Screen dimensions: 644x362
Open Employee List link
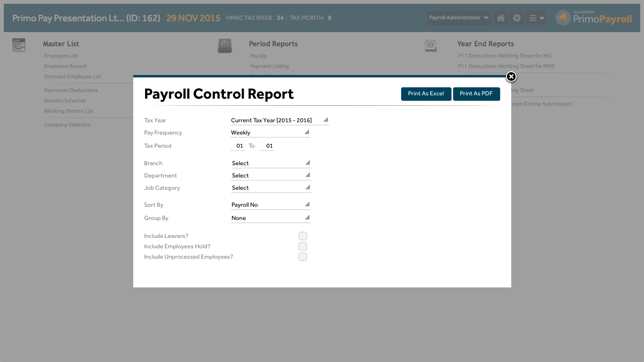61,56
